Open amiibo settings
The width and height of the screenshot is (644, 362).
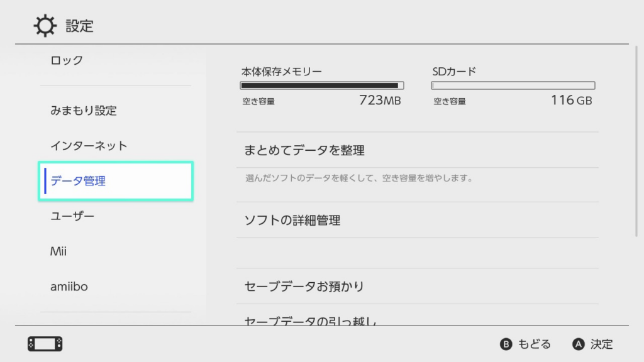click(69, 287)
